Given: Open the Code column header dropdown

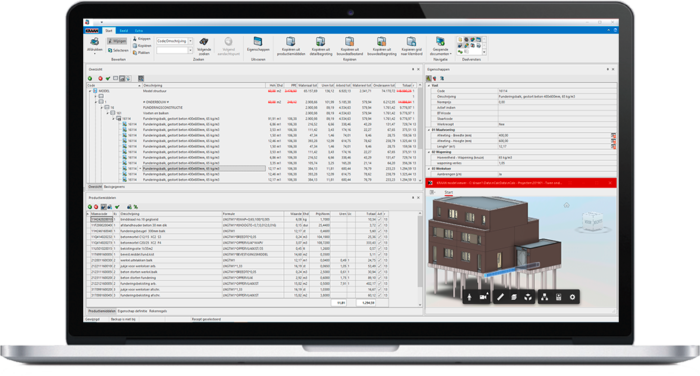Looking at the screenshot, I should pyautogui.click(x=139, y=85).
